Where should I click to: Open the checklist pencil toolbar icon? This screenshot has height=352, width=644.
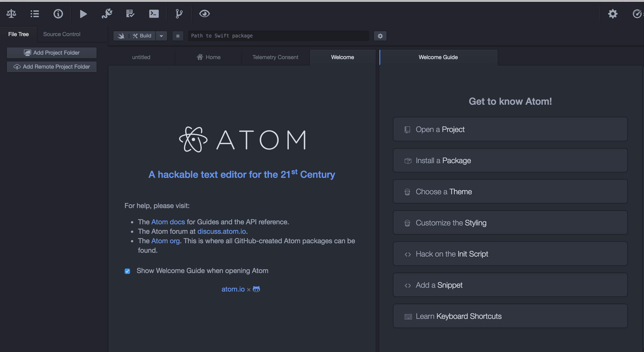[x=130, y=14]
